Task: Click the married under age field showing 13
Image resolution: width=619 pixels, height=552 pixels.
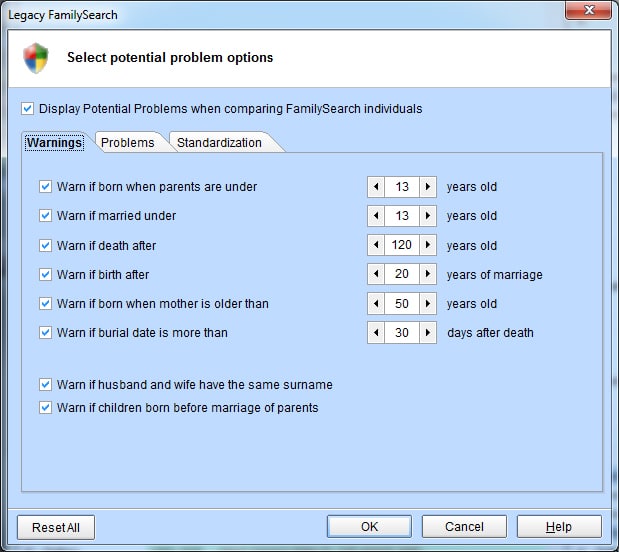Action: click(x=402, y=216)
